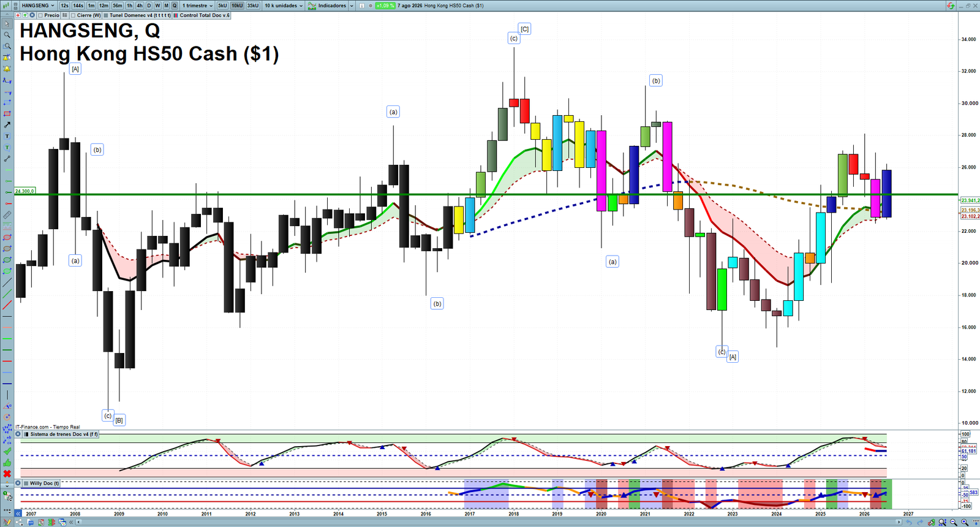Toggle the 5kU view button
Screen dimensions: 980x527
(222, 6)
